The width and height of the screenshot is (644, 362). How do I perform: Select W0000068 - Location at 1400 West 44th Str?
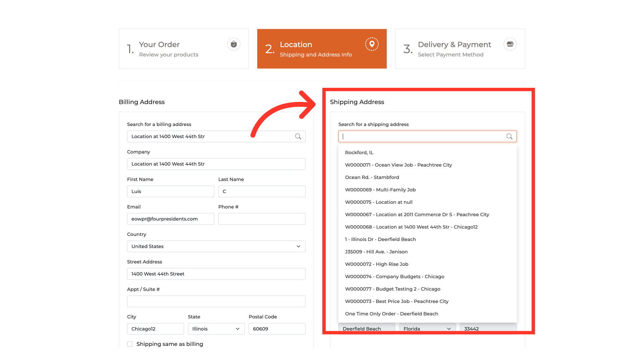(x=411, y=227)
